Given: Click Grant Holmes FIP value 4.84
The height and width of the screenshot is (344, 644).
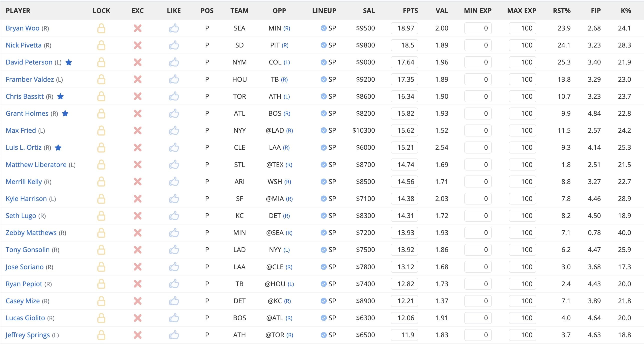Looking at the screenshot, I should [594, 113].
